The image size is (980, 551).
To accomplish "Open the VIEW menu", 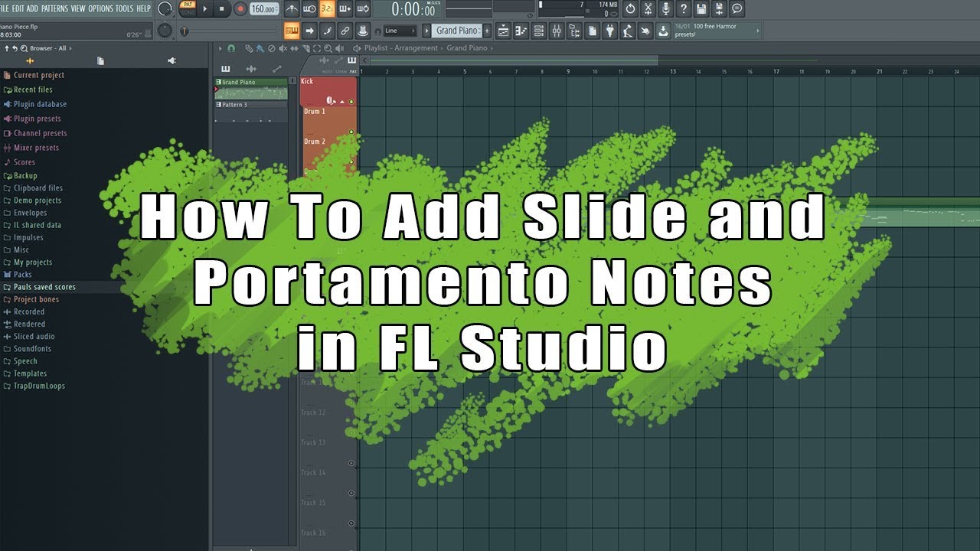I will coord(78,8).
